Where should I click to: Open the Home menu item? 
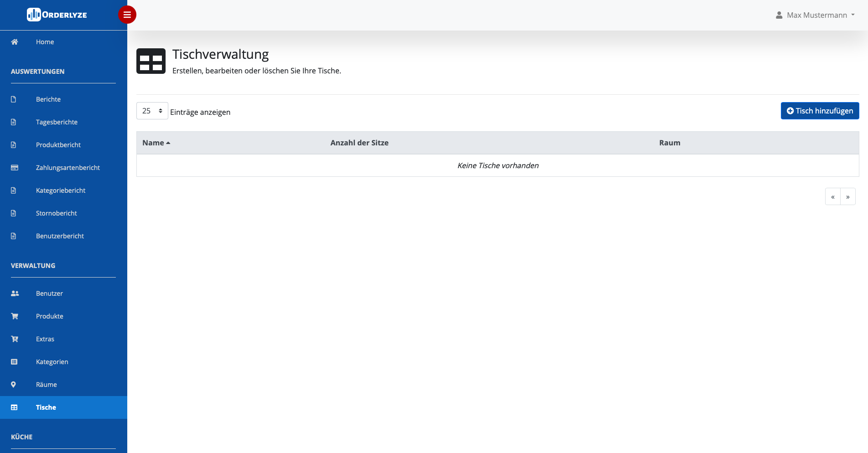63,42
